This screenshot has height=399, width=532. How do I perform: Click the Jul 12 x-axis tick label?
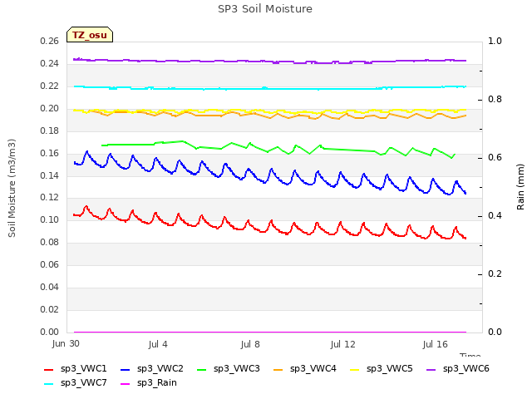click(342, 344)
